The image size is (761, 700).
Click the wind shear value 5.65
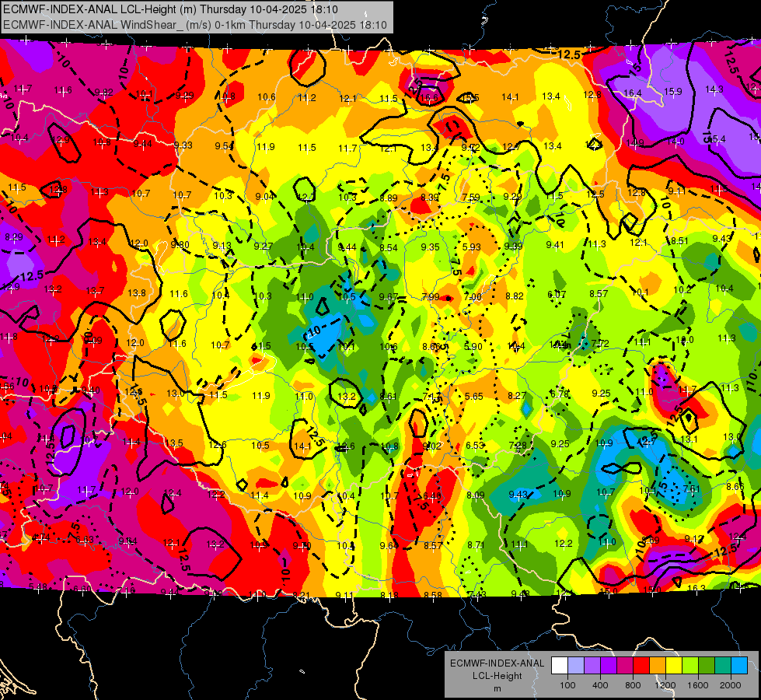(x=474, y=397)
